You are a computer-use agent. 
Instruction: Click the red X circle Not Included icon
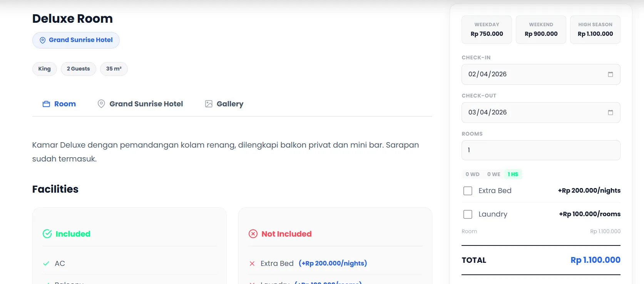(x=253, y=234)
